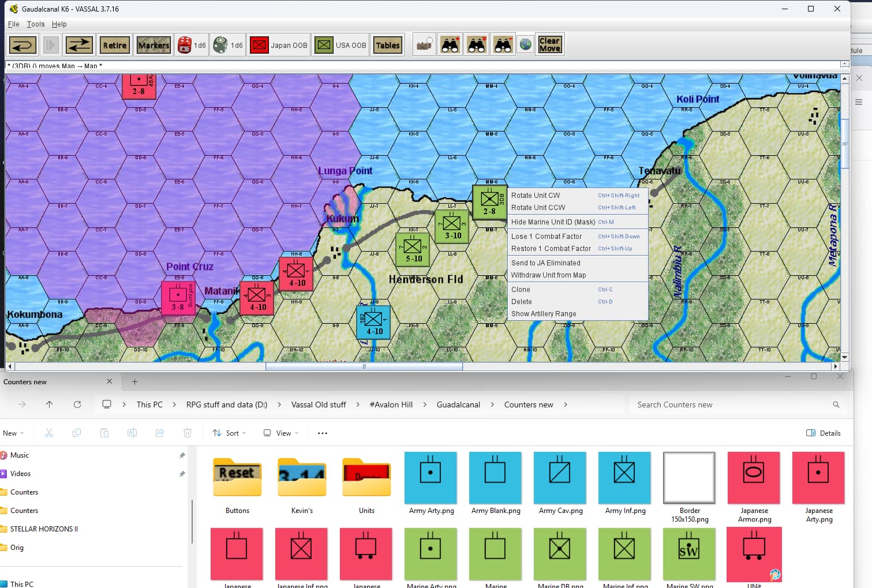Refresh the Explorer folder view

[x=77, y=405]
